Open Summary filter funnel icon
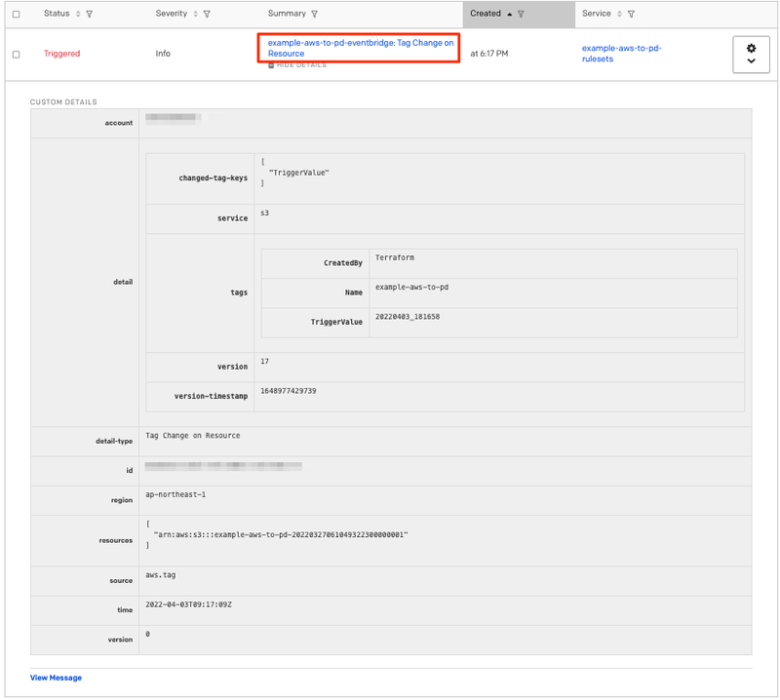This screenshot has width=780, height=700. [x=314, y=14]
